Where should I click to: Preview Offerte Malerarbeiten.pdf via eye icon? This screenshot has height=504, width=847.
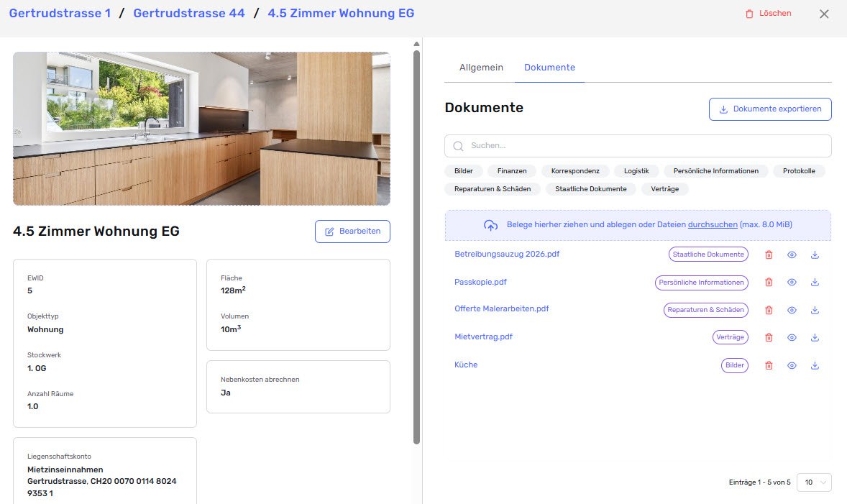tap(792, 310)
